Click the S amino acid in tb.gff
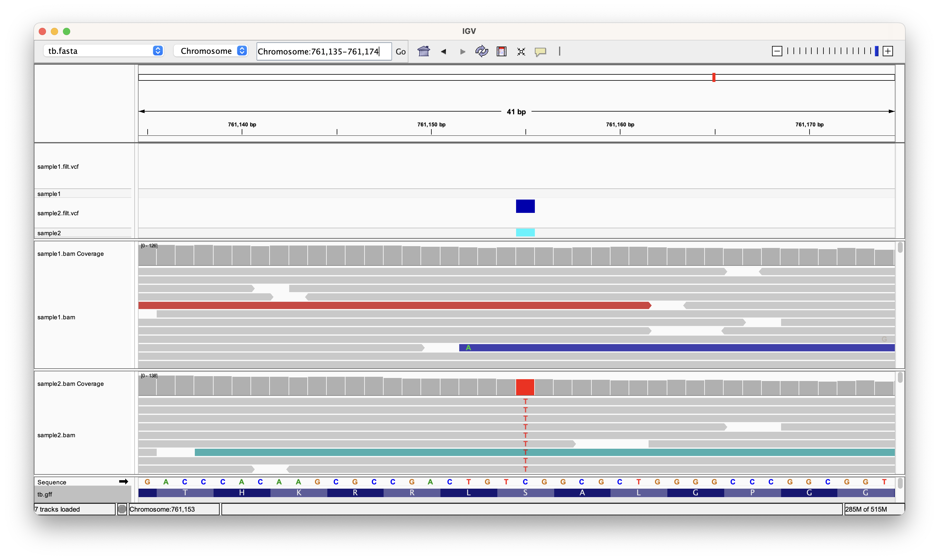This screenshot has height=560, width=939. pos(525,493)
